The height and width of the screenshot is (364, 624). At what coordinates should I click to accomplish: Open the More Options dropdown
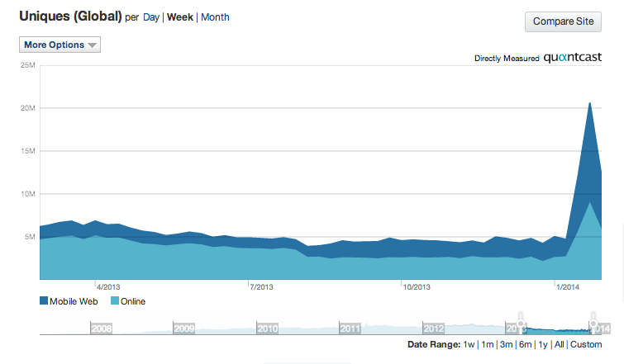point(60,45)
